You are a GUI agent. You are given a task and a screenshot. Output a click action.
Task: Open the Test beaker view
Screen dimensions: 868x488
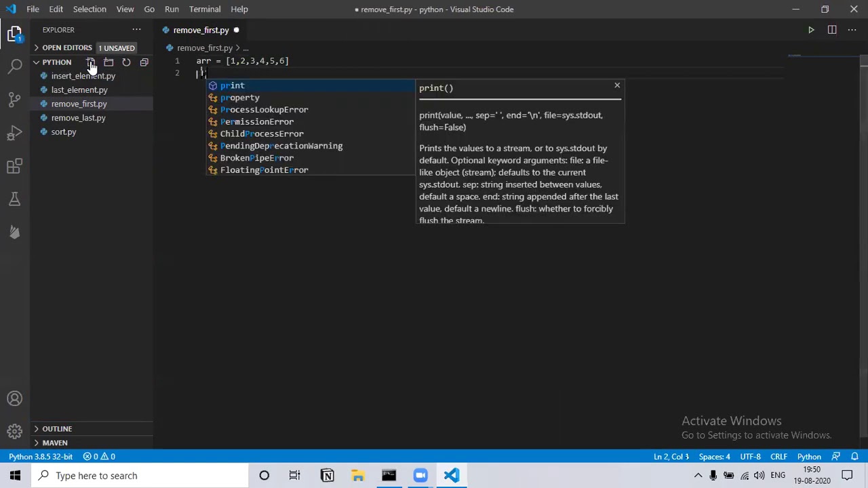(15, 199)
